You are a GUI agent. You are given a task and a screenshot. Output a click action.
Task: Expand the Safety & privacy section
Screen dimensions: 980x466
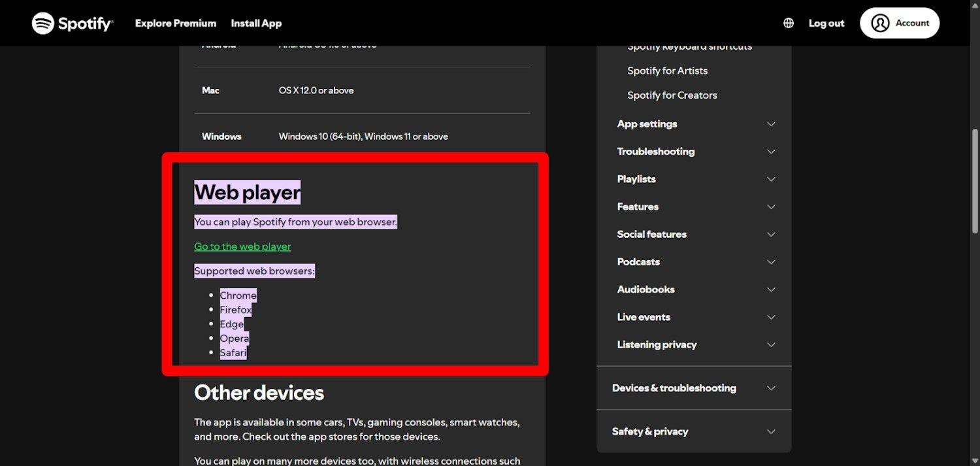[x=649, y=431]
